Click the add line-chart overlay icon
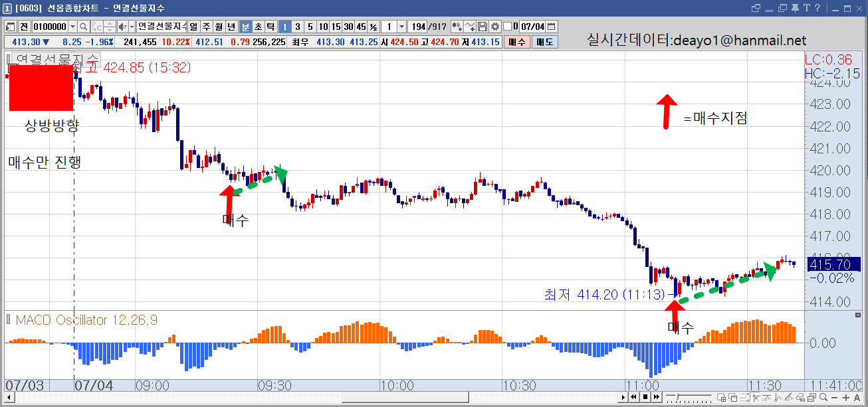Screen dimensions: 868x407 point(470,27)
